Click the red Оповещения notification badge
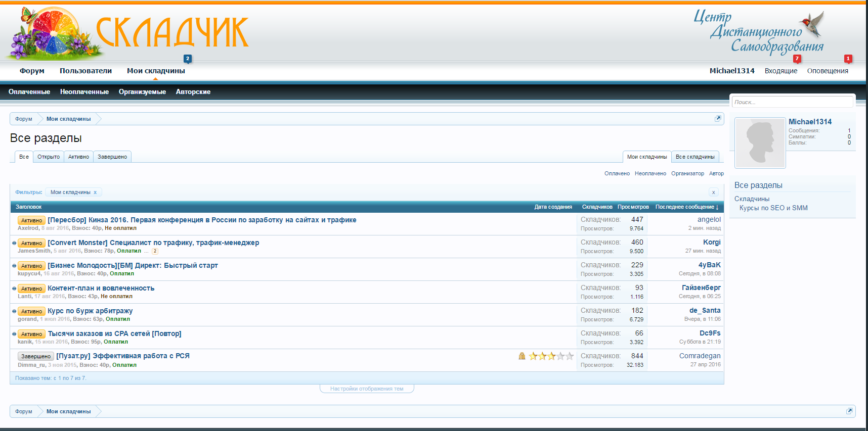This screenshot has width=868, height=431. pos(848,59)
